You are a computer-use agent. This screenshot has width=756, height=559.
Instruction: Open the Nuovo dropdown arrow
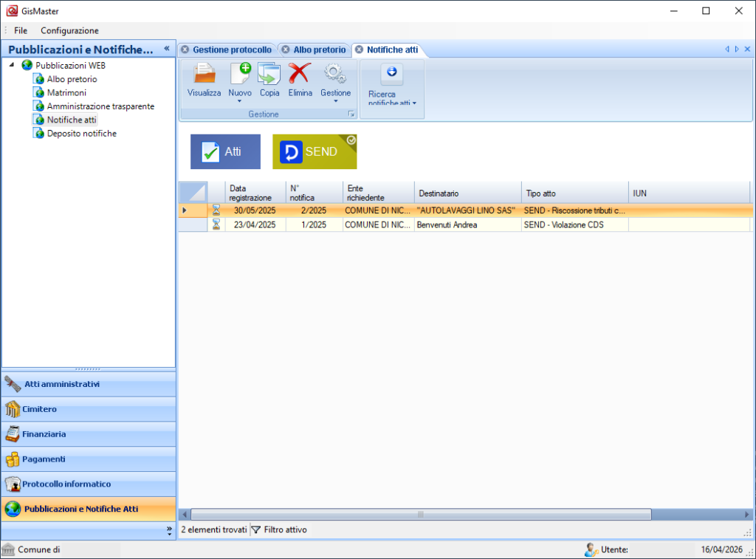click(x=240, y=101)
